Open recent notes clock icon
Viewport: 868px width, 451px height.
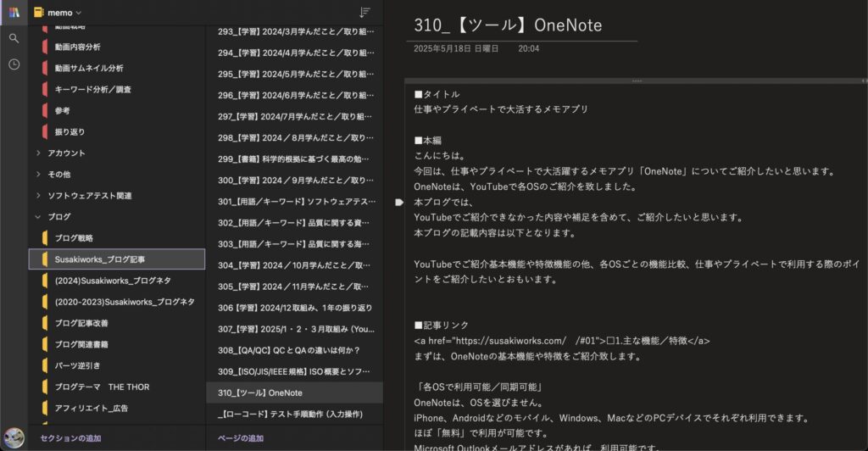click(14, 64)
